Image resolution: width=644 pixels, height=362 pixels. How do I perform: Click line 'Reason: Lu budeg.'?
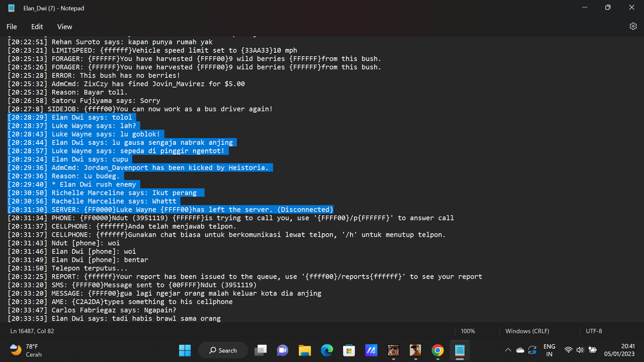pos(64,176)
